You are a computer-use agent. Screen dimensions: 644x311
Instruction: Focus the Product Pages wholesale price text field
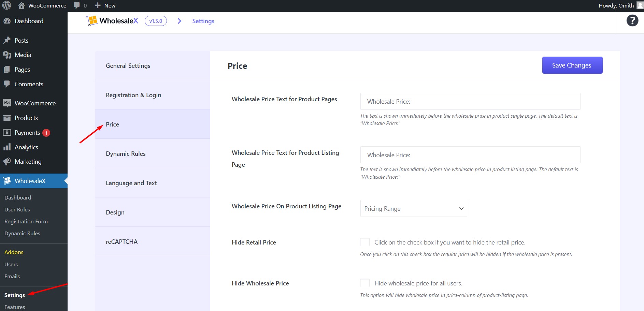click(470, 101)
